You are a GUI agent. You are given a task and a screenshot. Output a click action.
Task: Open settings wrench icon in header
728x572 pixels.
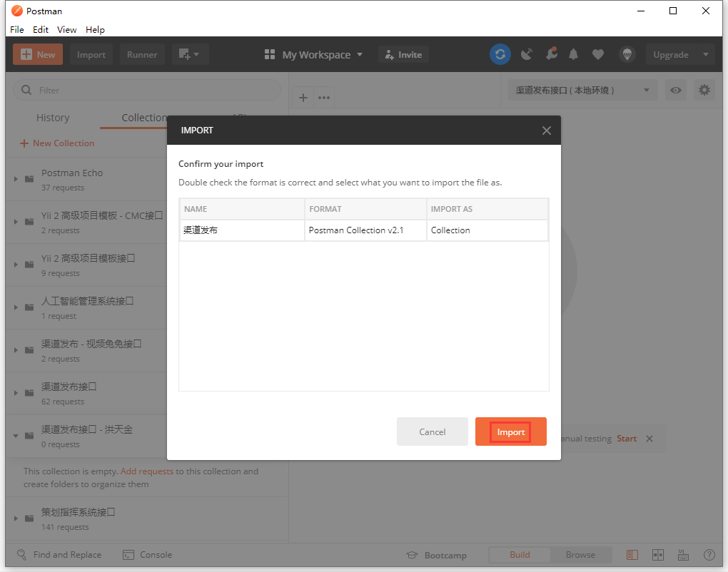tap(550, 54)
